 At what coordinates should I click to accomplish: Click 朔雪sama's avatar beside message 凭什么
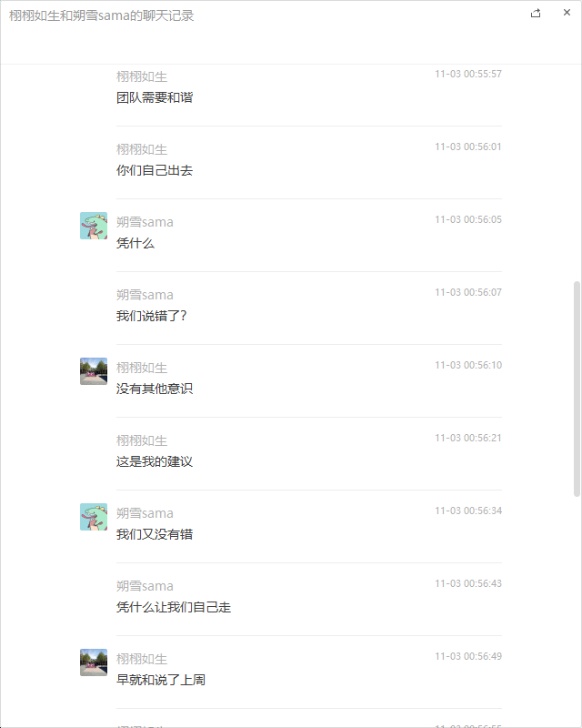94,226
